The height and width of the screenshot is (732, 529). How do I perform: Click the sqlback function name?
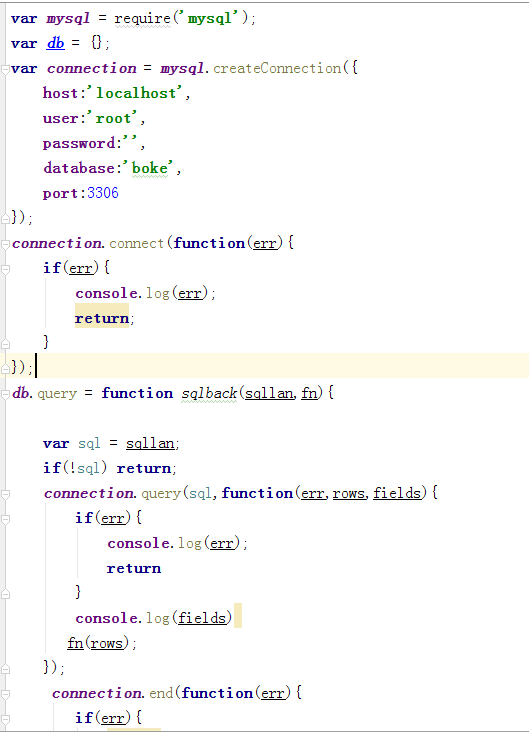(209, 394)
